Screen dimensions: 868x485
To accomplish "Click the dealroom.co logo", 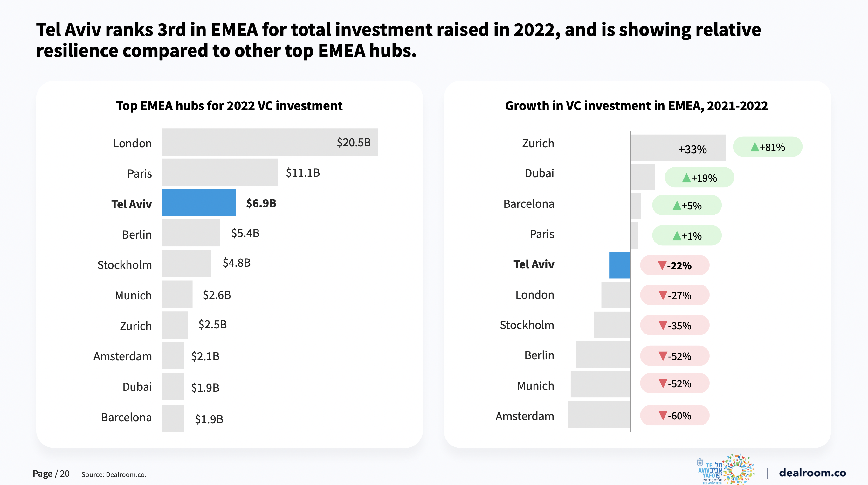I will [812, 473].
